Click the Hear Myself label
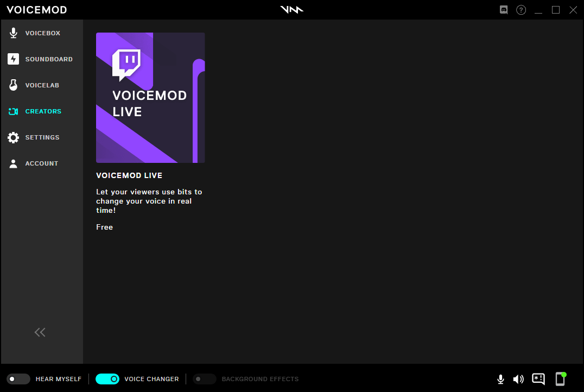The image size is (584, 392). tap(59, 379)
